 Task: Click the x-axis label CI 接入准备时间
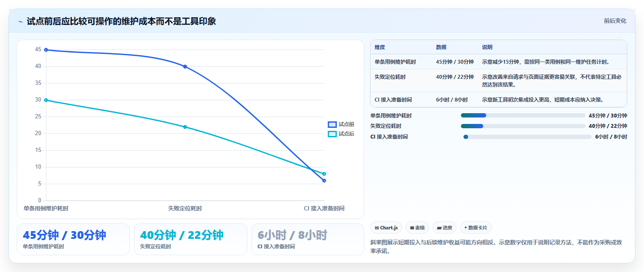(324, 208)
